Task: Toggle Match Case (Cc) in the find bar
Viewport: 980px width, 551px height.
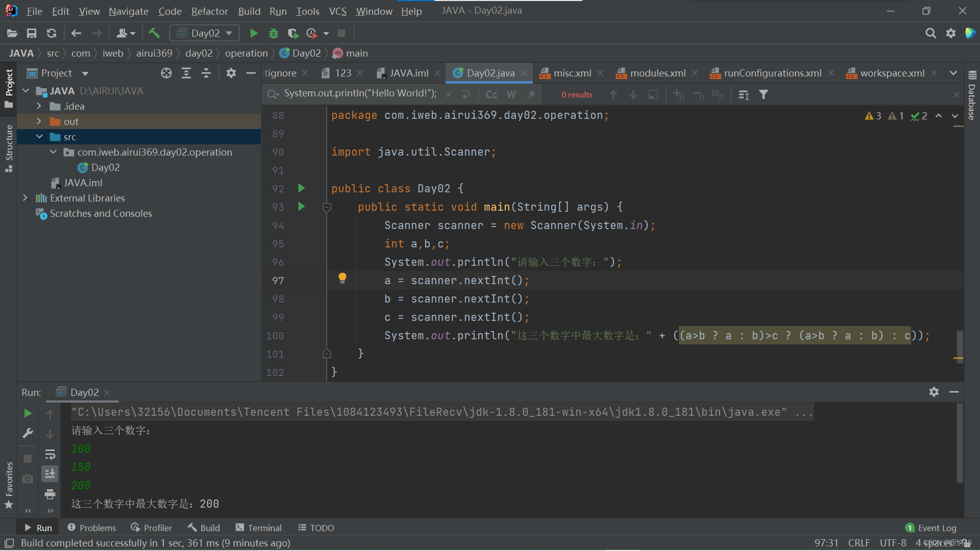Action: tap(492, 94)
